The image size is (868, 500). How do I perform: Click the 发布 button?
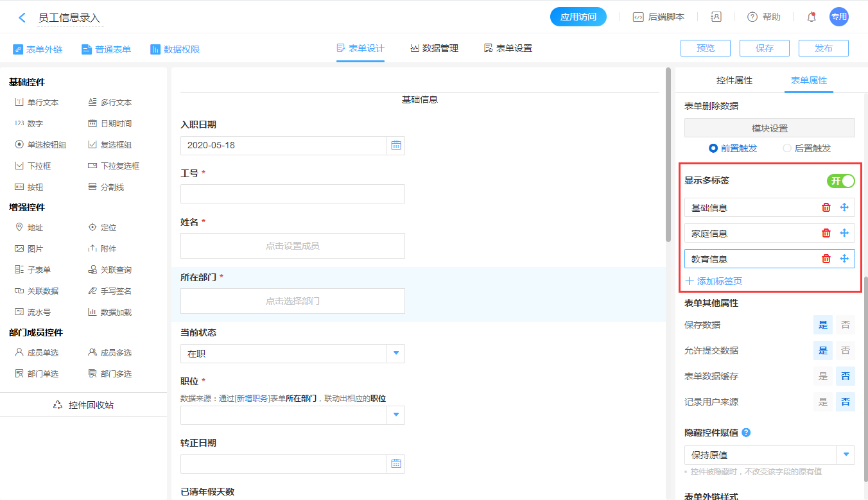(x=823, y=48)
